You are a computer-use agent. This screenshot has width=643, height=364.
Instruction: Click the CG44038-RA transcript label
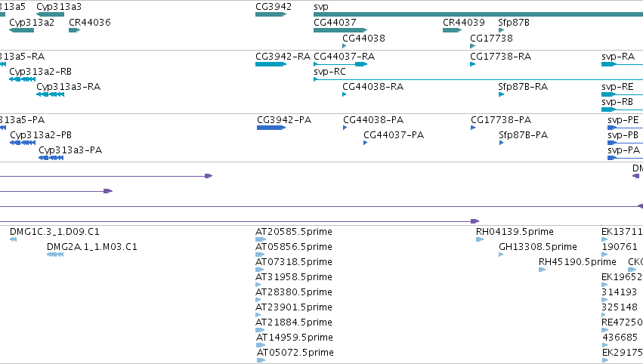coord(373,87)
